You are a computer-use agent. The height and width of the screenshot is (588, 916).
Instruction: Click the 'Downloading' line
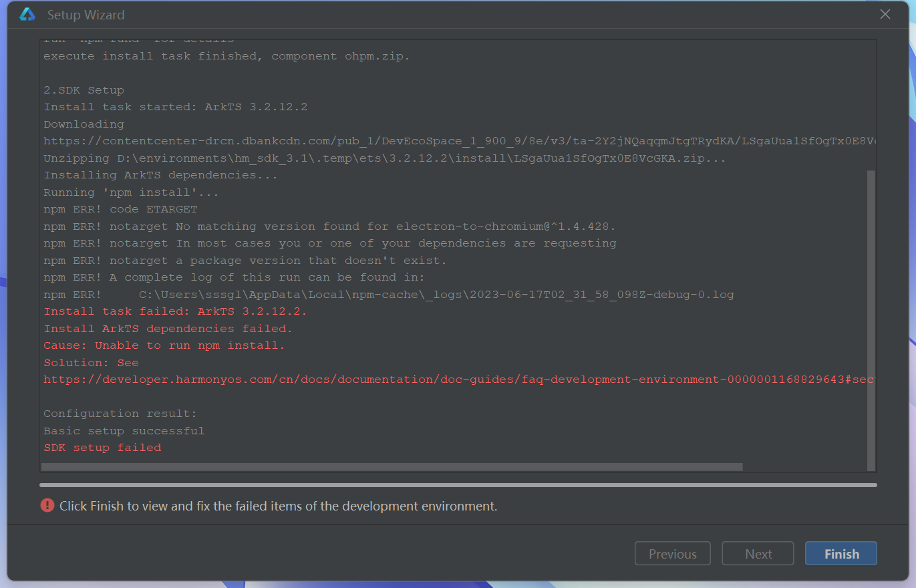point(84,124)
